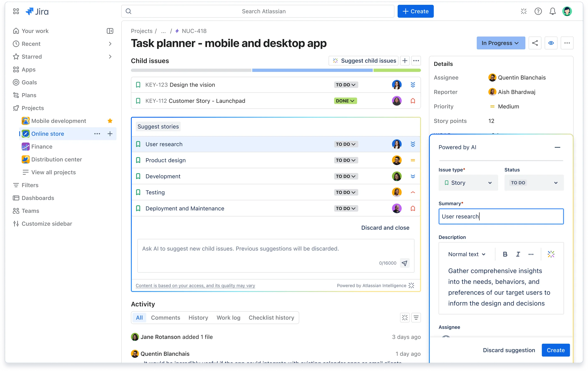This screenshot has height=371, width=588.
Task: Click the child issues progress bar
Action: click(275, 70)
